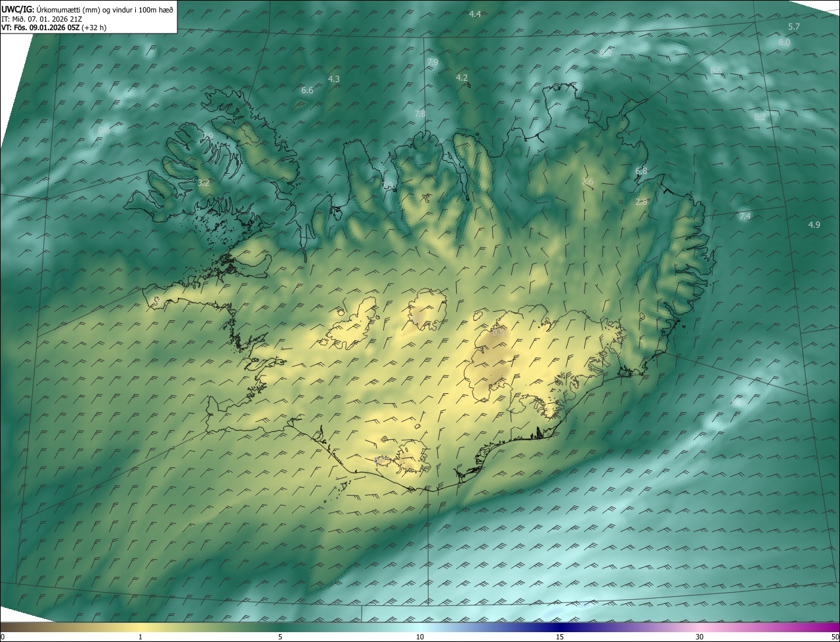Click the 6.6 precipitation value on the map

(x=307, y=91)
